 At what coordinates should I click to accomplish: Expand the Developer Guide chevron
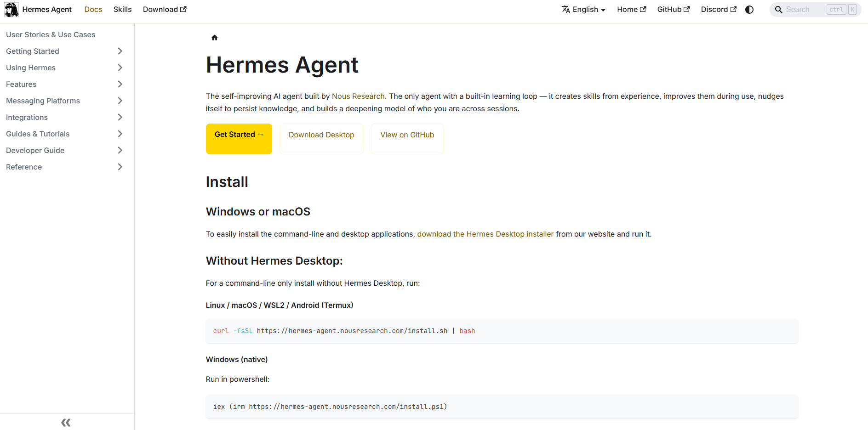120,150
